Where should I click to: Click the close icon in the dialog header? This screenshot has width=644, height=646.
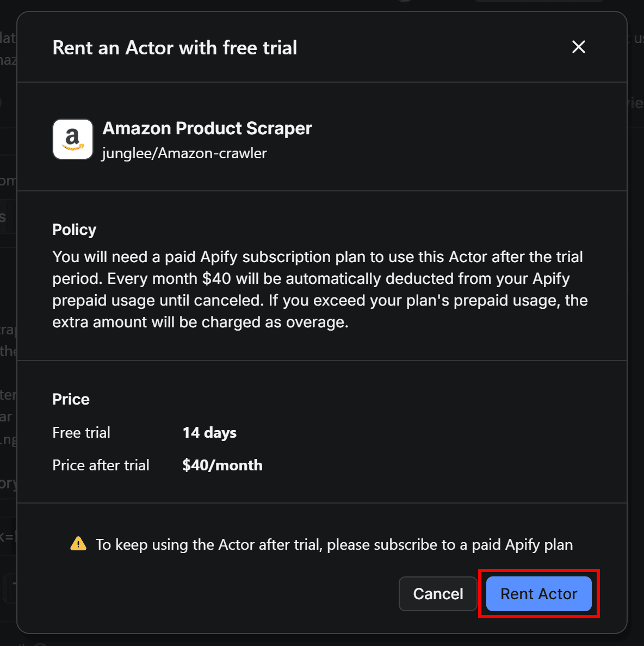578,47
